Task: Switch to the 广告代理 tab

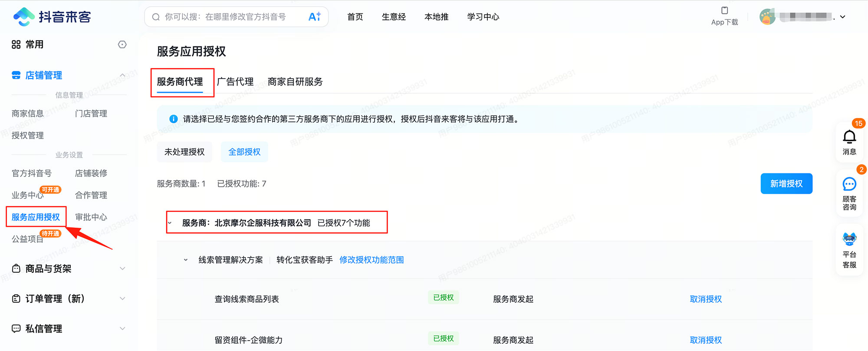Action: [x=235, y=82]
